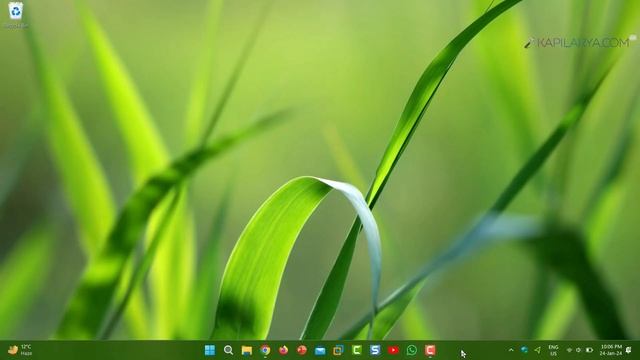The image size is (640, 360).
Task: Open the red round app icon next to Firefox
Action: (x=302, y=350)
